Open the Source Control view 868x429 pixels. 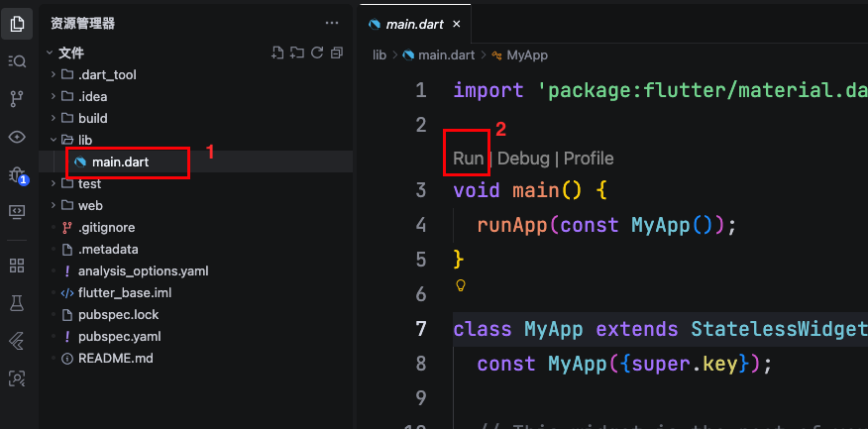17,99
